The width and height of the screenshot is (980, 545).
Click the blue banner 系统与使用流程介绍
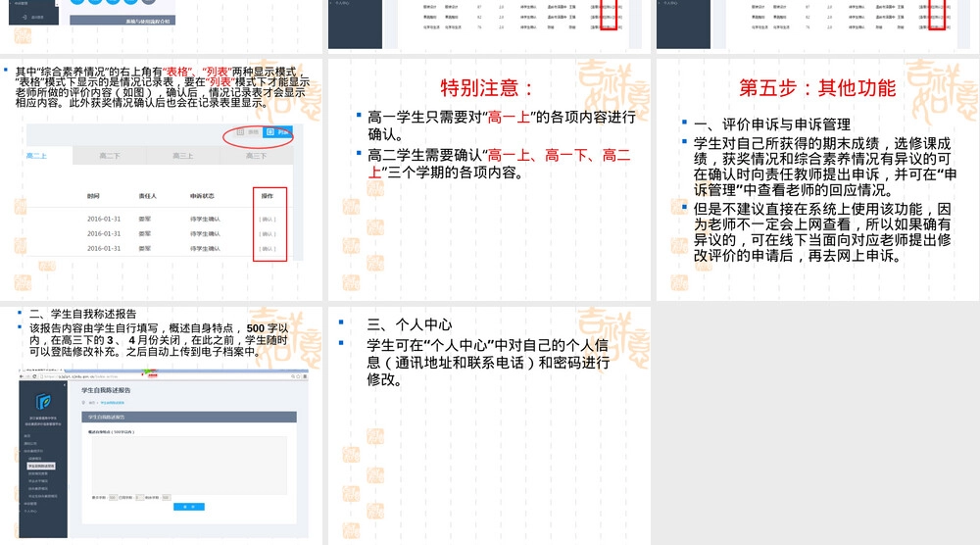(122, 21)
